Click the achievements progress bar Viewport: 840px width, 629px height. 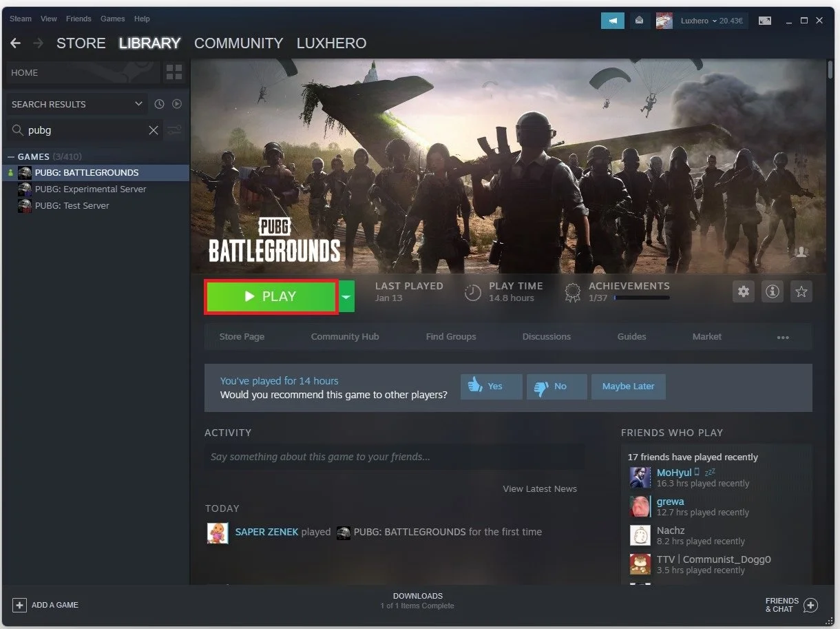tap(641, 298)
